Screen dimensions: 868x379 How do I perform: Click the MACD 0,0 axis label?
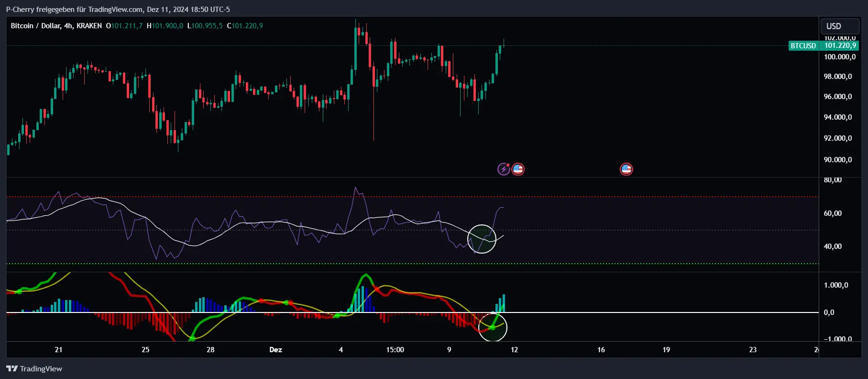[x=829, y=312]
